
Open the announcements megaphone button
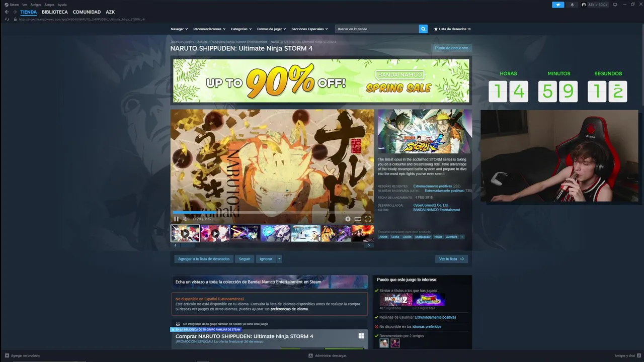[558, 5]
